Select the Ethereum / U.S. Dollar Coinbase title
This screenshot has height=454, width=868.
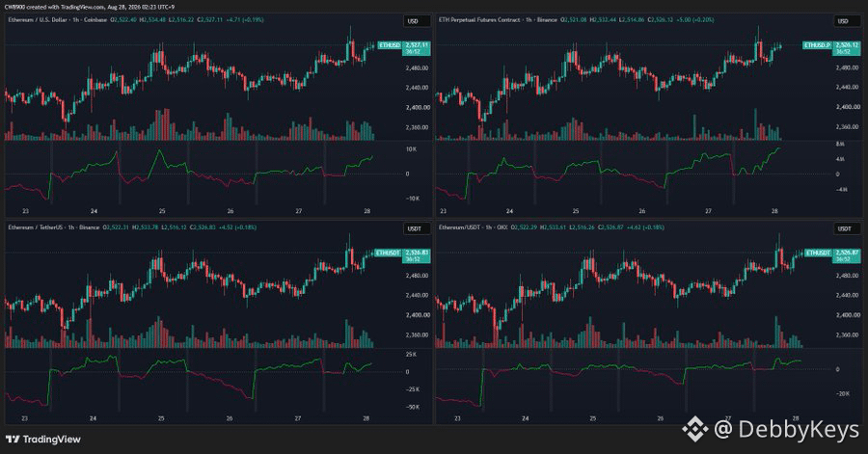pos(58,20)
